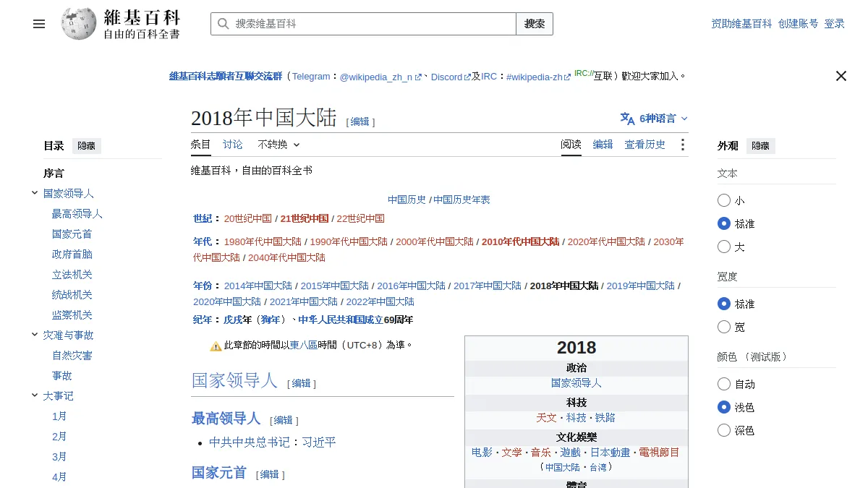Select 标准 width option
The image size is (868, 488).
click(x=724, y=304)
